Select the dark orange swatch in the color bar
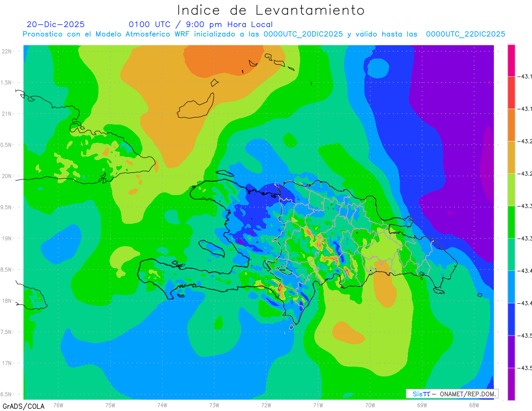This screenshot has height=411, width=532. pyautogui.click(x=511, y=125)
